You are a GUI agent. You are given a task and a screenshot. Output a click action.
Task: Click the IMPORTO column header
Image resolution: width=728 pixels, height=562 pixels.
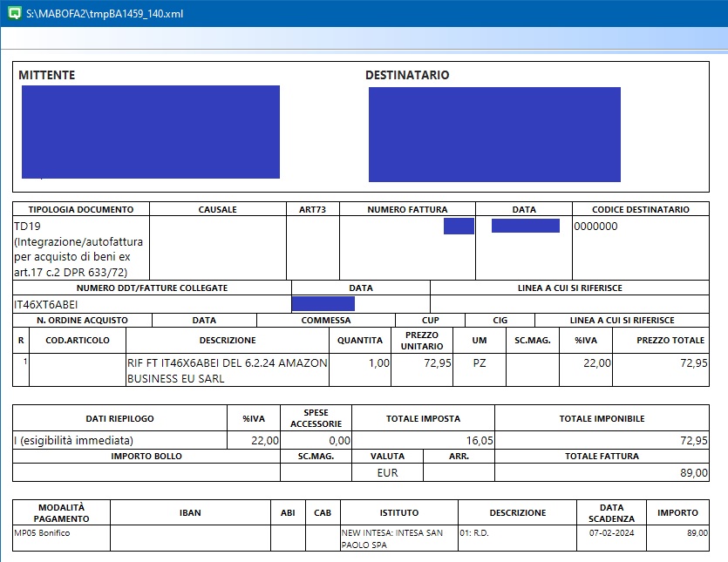(677, 513)
